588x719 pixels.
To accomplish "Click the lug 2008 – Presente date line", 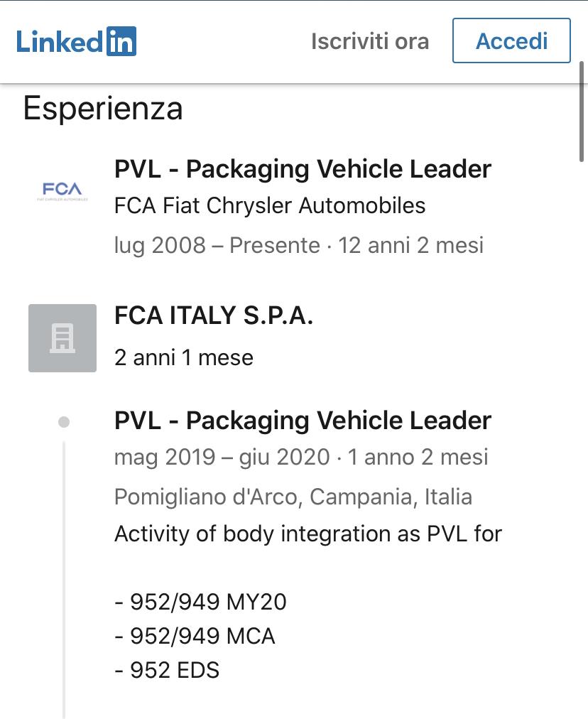I will pos(299,245).
